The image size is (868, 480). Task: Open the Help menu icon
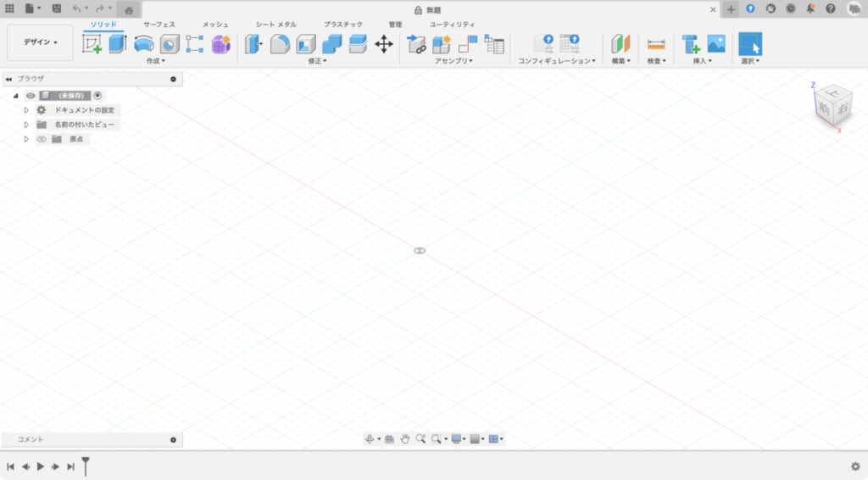(x=831, y=8)
